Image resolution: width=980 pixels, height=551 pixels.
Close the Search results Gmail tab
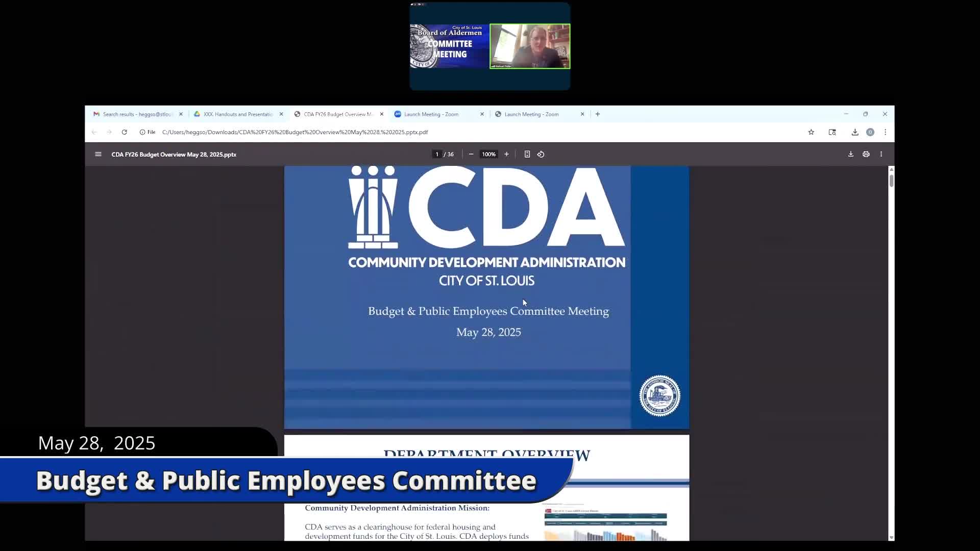(x=181, y=114)
